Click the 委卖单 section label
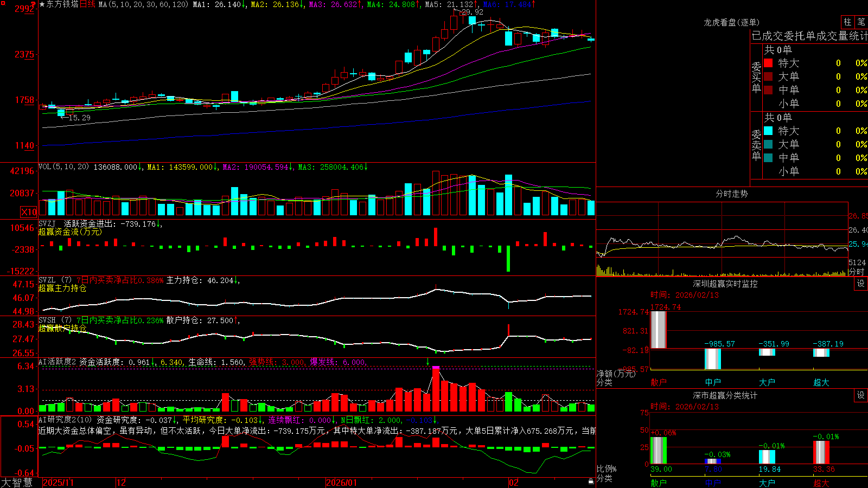The height and width of the screenshot is (488, 868). click(756, 144)
